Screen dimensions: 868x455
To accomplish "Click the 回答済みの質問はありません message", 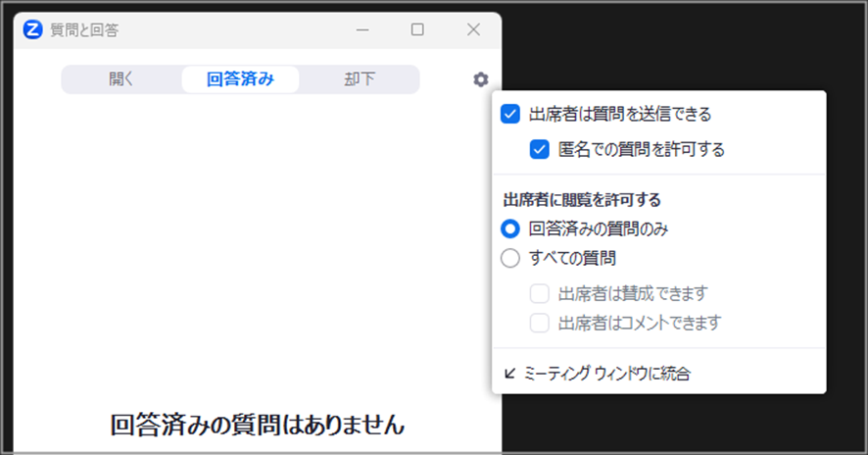I will pyautogui.click(x=258, y=425).
